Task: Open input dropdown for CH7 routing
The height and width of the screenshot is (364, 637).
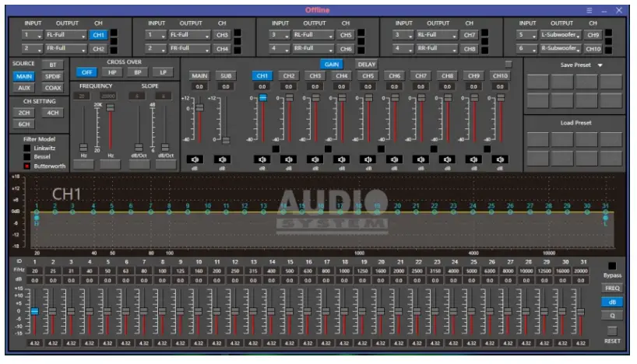Action: [x=403, y=35]
